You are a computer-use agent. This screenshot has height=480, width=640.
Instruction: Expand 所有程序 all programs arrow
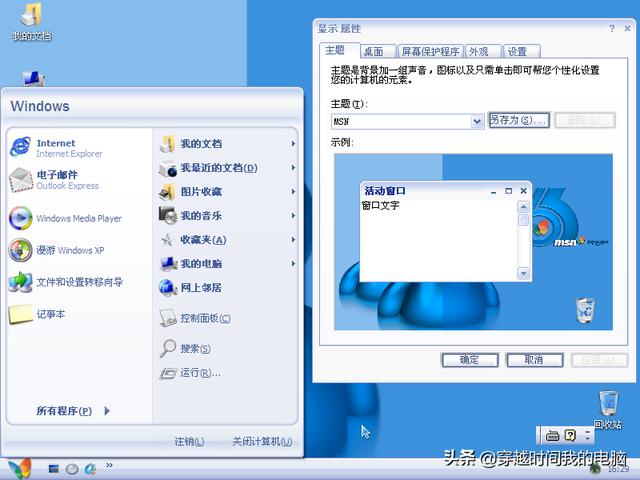point(107,411)
